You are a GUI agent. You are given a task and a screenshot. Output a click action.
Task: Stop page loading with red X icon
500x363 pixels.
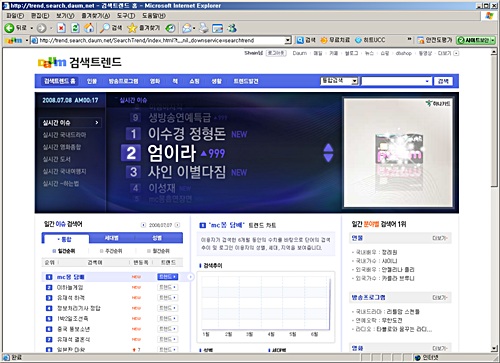click(61, 28)
